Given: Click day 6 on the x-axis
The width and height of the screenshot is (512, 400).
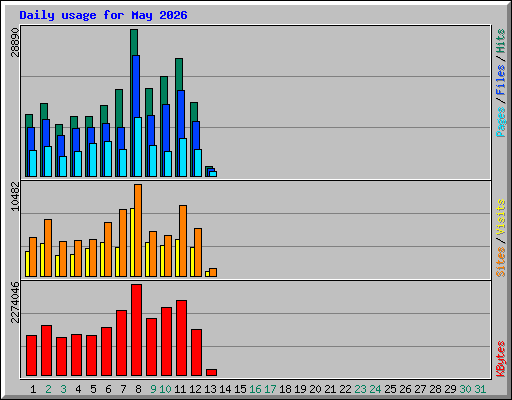Looking at the screenshot, I should pos(108,389).
